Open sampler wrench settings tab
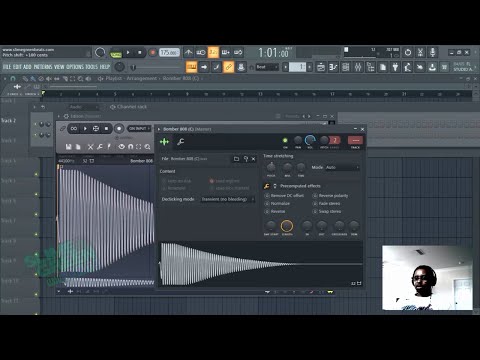This screenshot has height=360, width=480. [181, 142]
